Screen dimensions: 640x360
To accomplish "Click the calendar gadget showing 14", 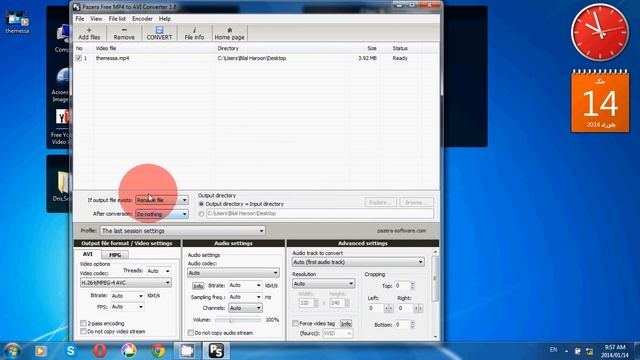I will 600,101.
